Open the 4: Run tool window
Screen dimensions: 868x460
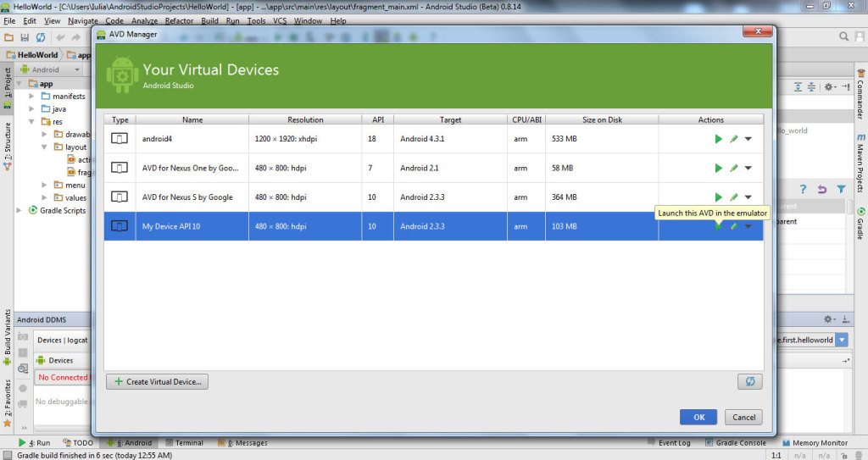(x=34, y=443)
